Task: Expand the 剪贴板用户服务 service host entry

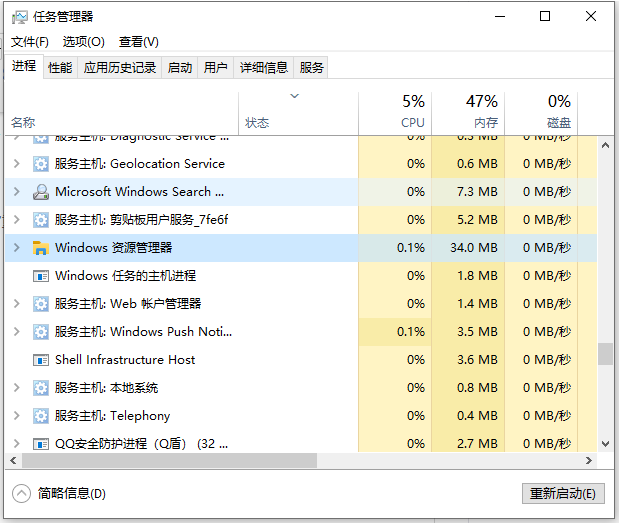Action: tap(16, 220)
